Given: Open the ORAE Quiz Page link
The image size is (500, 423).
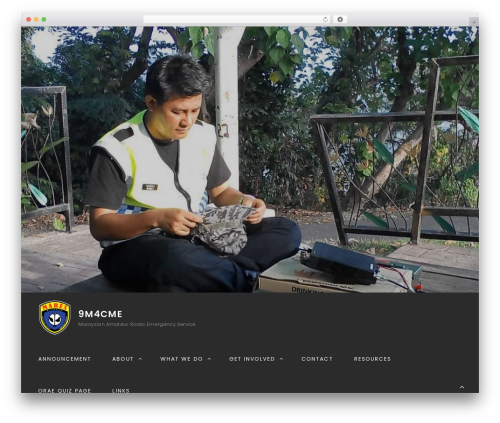Looking at the screenshot, I should (x=64, y=390).
